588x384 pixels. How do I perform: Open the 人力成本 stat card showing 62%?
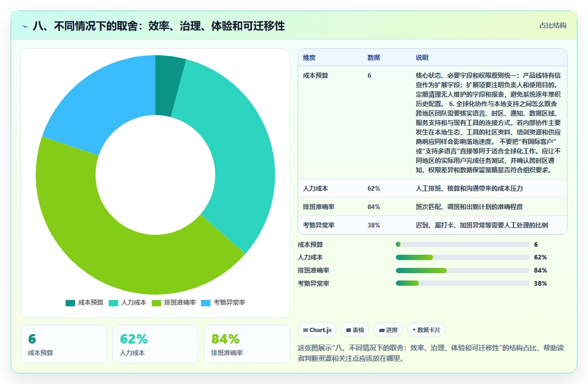coord(155,344)
